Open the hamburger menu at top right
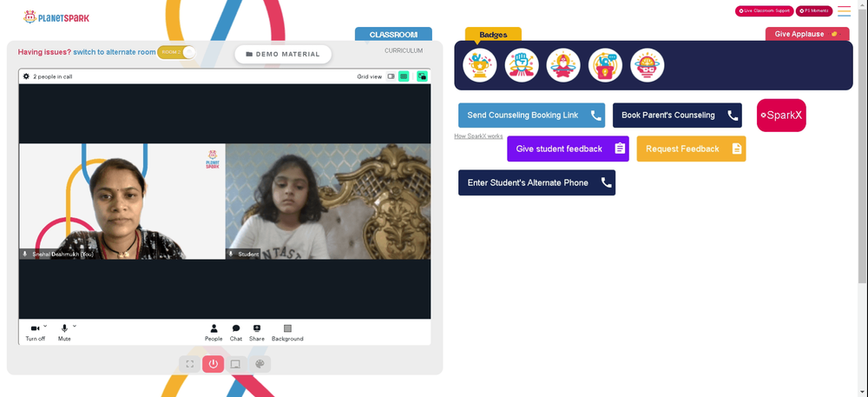This screenshot has height=397, width=868. (845, 11)
